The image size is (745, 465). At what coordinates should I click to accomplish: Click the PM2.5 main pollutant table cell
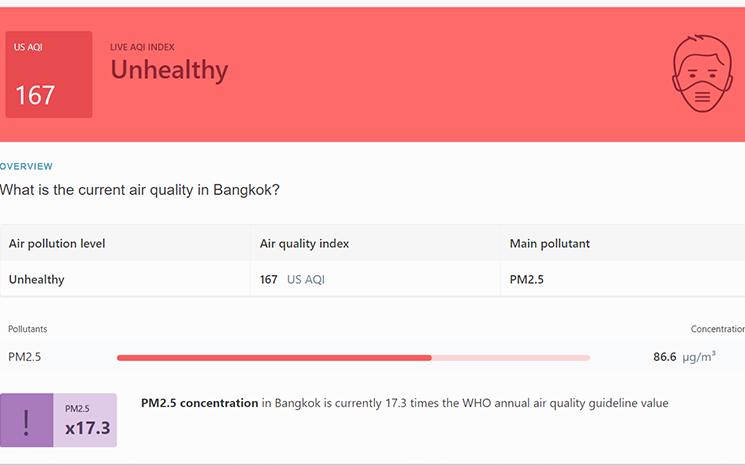[x=527, y=280]
